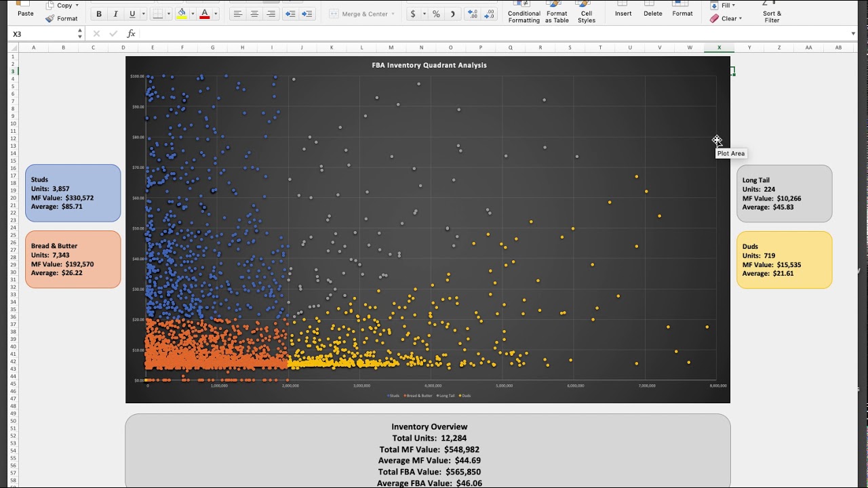Click the Total FBA Value: $565,850 text

click(x=429, y=472)
